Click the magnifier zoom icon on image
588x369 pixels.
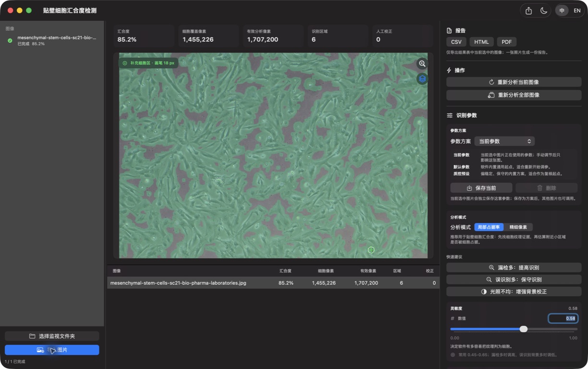(x=422, y=63)
